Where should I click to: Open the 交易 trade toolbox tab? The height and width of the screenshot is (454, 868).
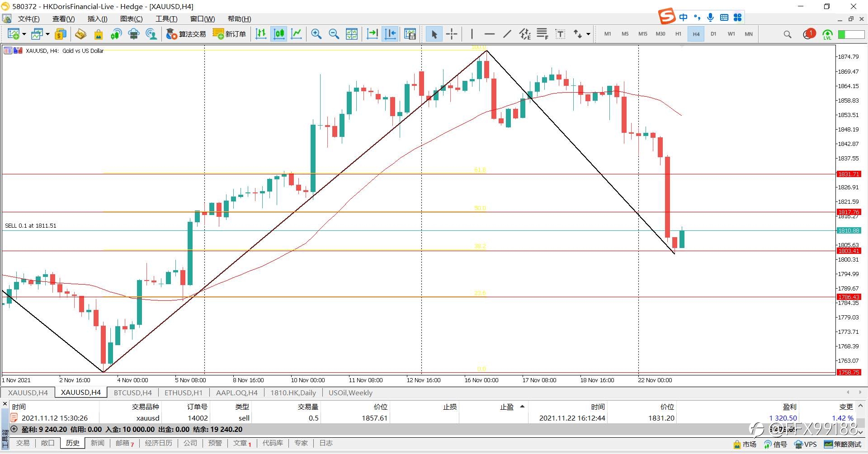point(23,443)
